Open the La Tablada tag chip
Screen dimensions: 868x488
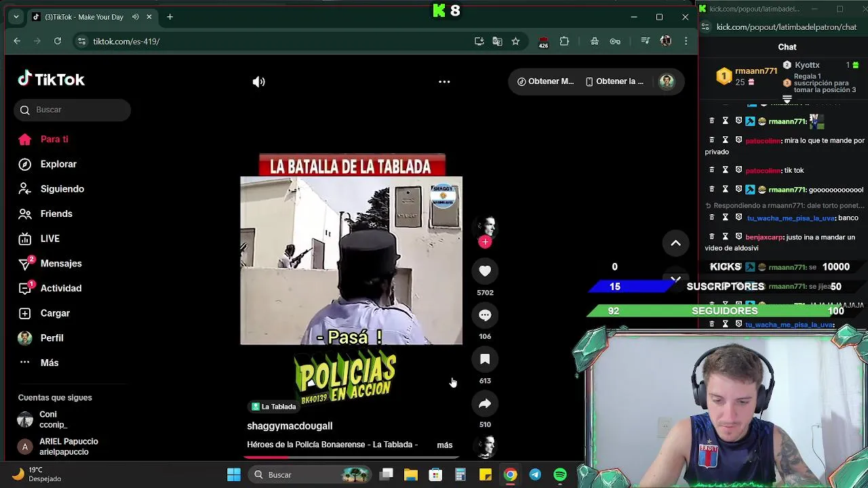(274, 407)
